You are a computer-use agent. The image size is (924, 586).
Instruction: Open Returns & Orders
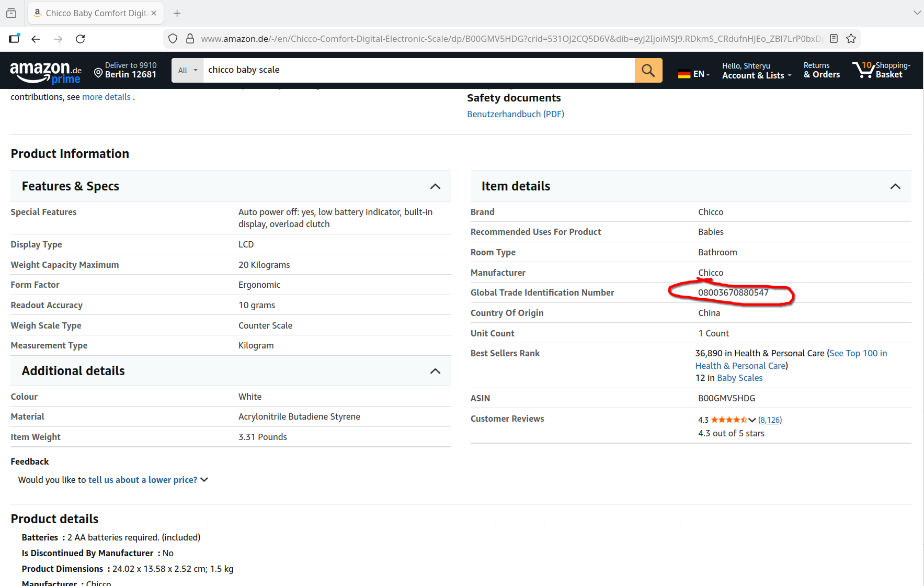coord(822,70)
